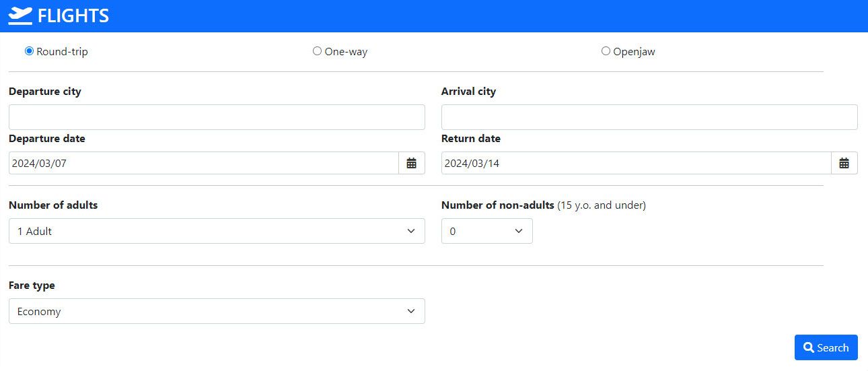
Task: Click the Openjaw label text
Action: (x=634, y=52)
